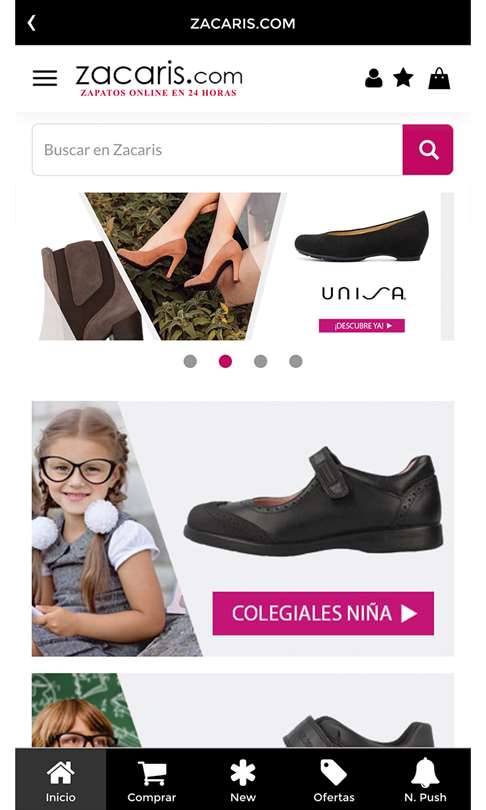Select the active second carousel dot
This screenshot has height=810, width=486.
coord(225,361)
